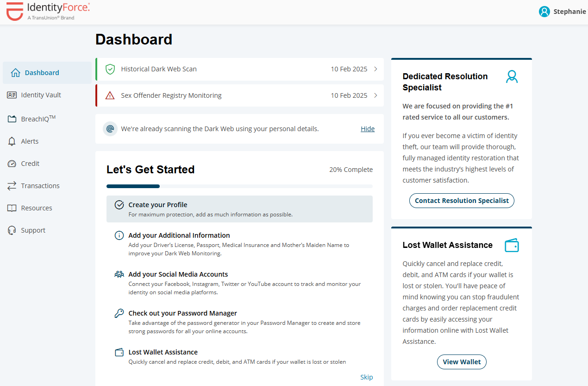Click people icon beside Add your Social Media Accounts
The width and height of the screenshot is (588, 386).
pos(119,274)
